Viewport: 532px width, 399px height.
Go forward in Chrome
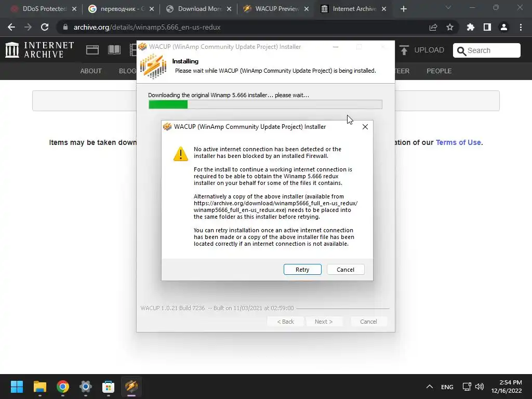tap(28, 27)
